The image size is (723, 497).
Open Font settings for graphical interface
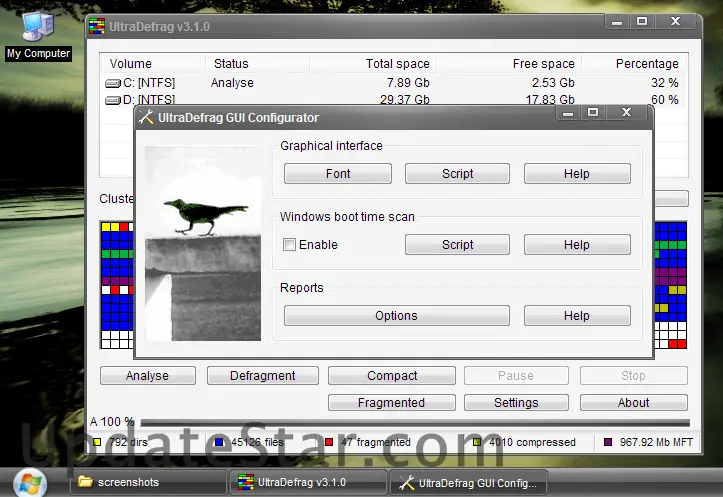338,174
